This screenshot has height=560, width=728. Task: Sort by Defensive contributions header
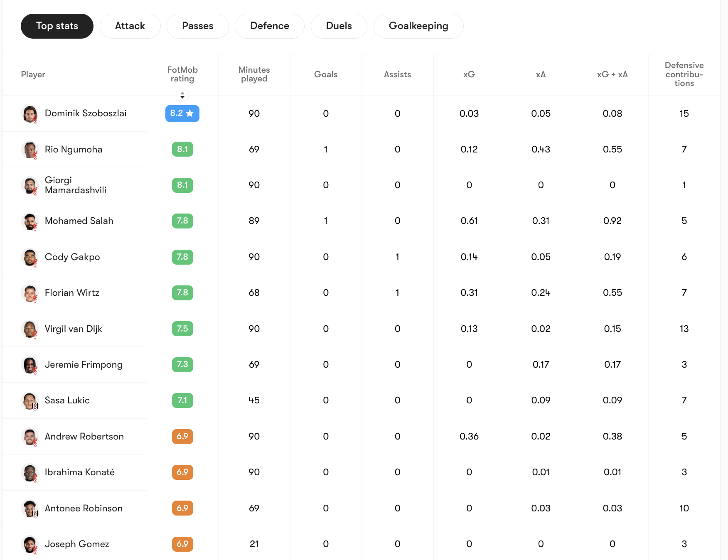click(684, 74)
